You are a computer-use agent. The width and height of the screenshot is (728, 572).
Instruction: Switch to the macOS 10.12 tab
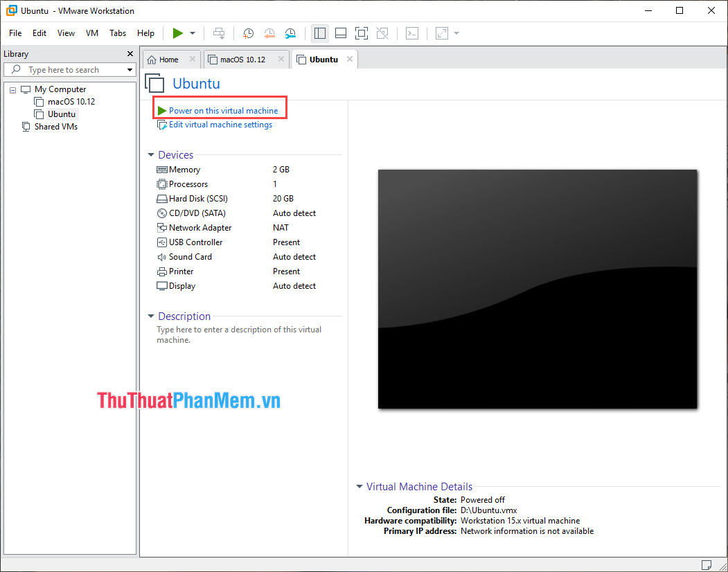[x=244, y=59]
